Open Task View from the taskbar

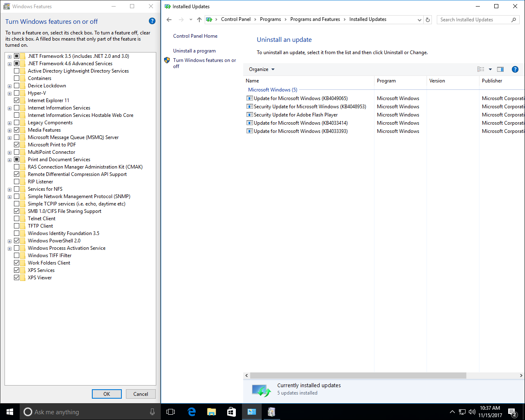pyautogui.click(x=171, y=412)
